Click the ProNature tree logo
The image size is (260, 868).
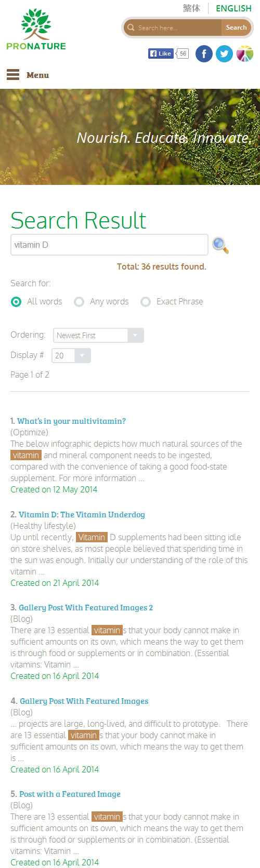(36, 29)
